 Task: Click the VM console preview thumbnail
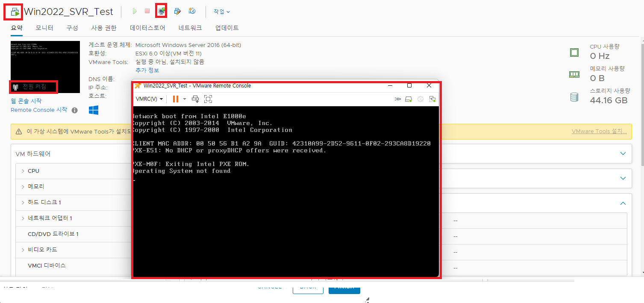tap(45, 67)
